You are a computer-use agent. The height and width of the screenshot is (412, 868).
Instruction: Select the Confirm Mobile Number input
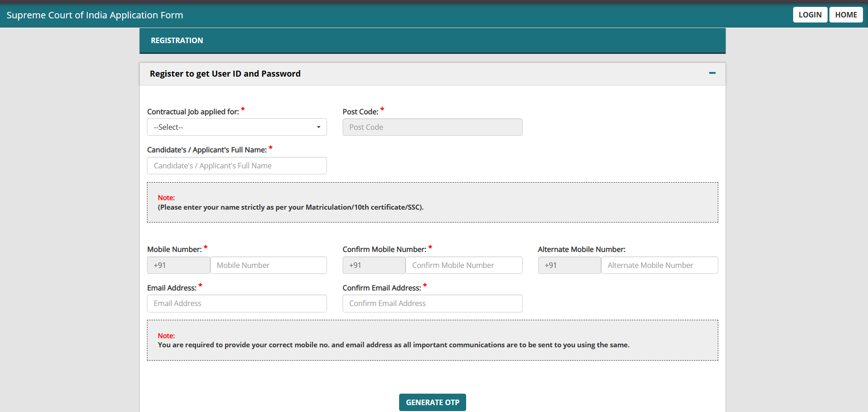[x=463, y=265]
